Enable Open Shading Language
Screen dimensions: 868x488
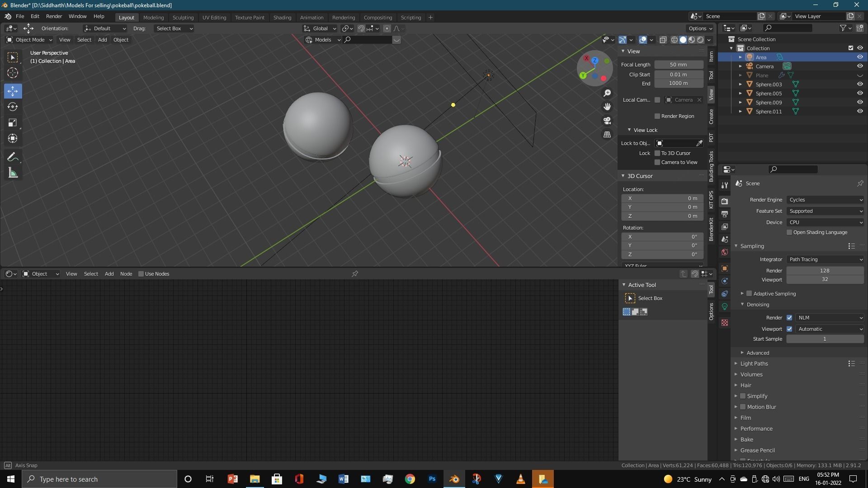tap(789, 232)
